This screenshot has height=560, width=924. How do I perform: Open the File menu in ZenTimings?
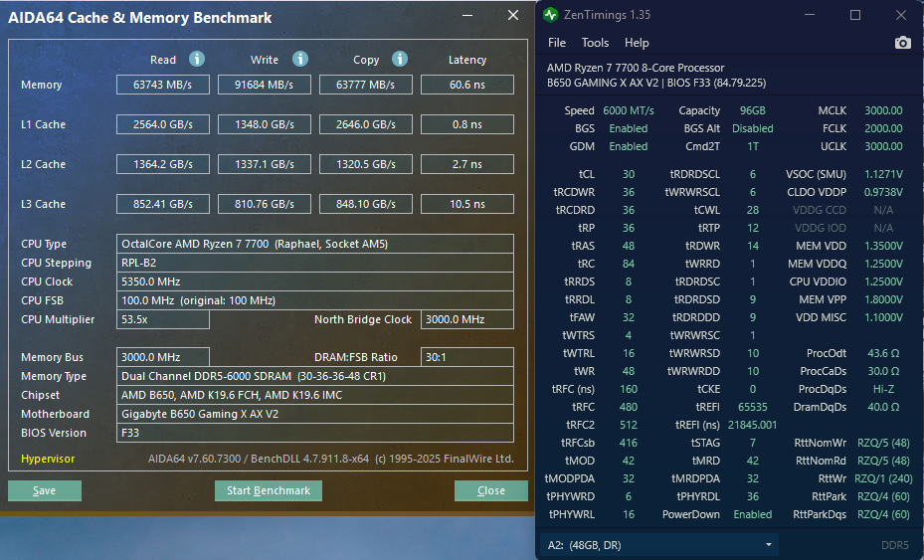[556, 43]
